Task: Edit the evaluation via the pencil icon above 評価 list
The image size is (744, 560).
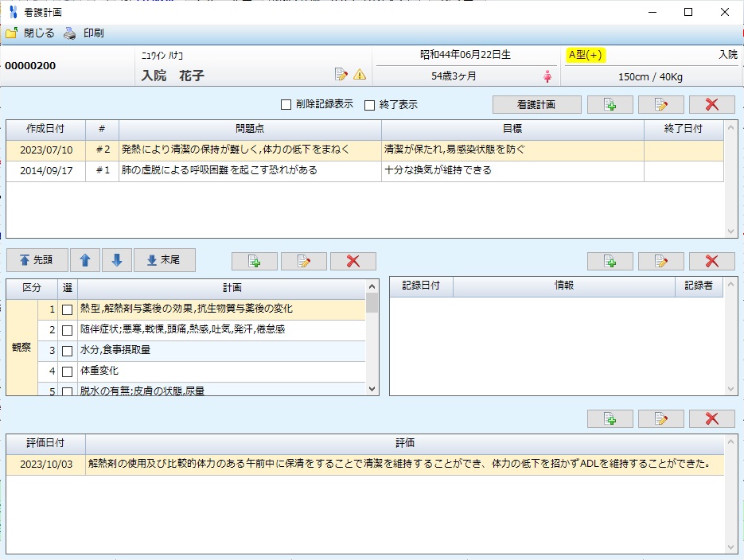Action: tap(660, 419)
